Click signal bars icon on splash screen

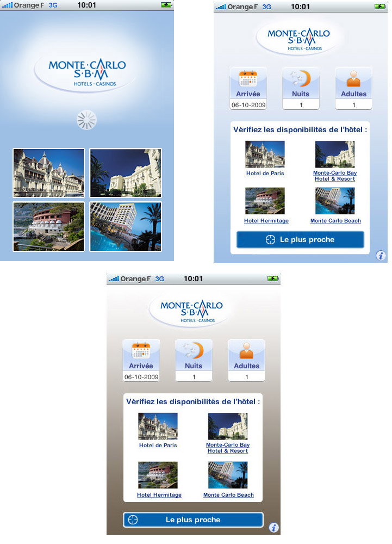click(7, 5)
